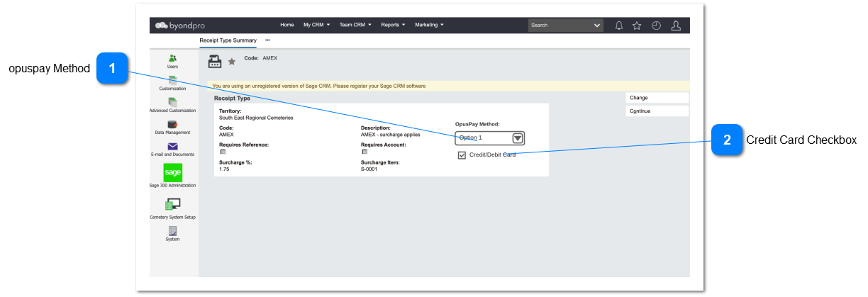Image resolution: width=868 pixels, height=297 pixels.
Task: Click the unregistered Sage CRM notice
Action: [319, 86]
